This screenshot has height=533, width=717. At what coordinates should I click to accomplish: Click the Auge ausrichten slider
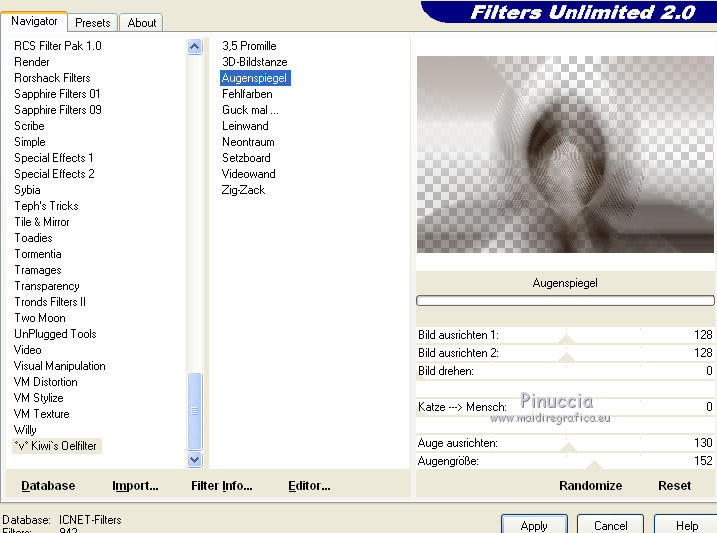[x=565, y=443]
